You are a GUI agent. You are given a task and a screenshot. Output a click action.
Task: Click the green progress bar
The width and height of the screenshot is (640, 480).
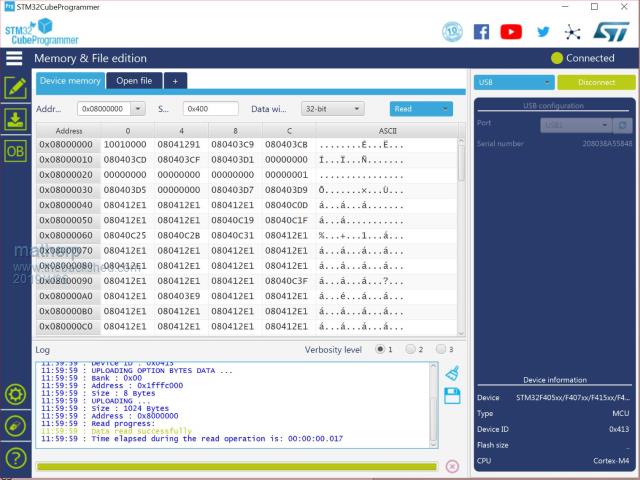[237, 466]
